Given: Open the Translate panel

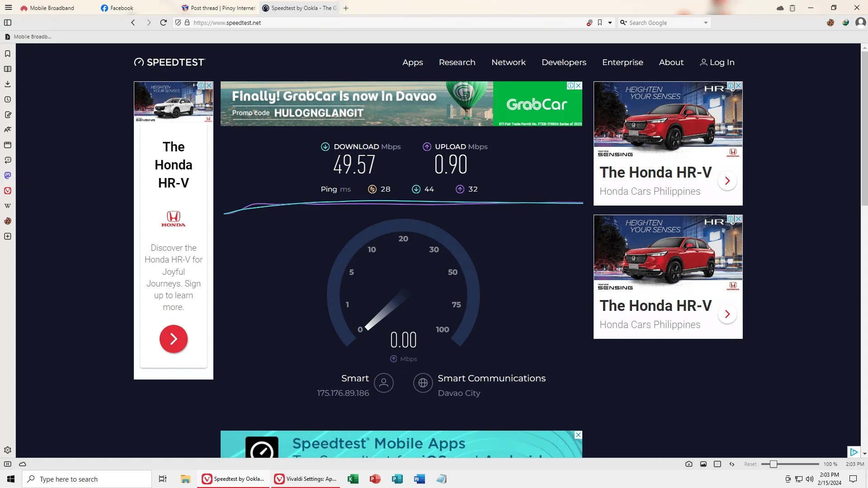Looking at the screenshot, I should [8, 130].
